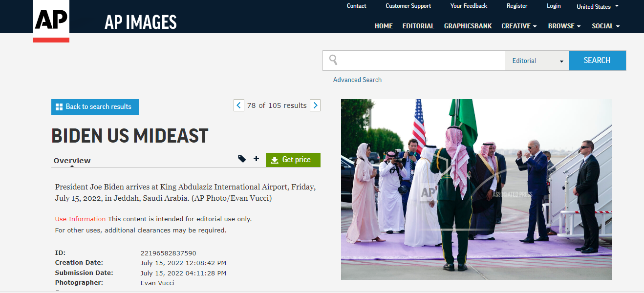Open the Browse menu dropdown
Viewport: 644px width, 293px height.
pyautogui.click(x=564, y=26)
